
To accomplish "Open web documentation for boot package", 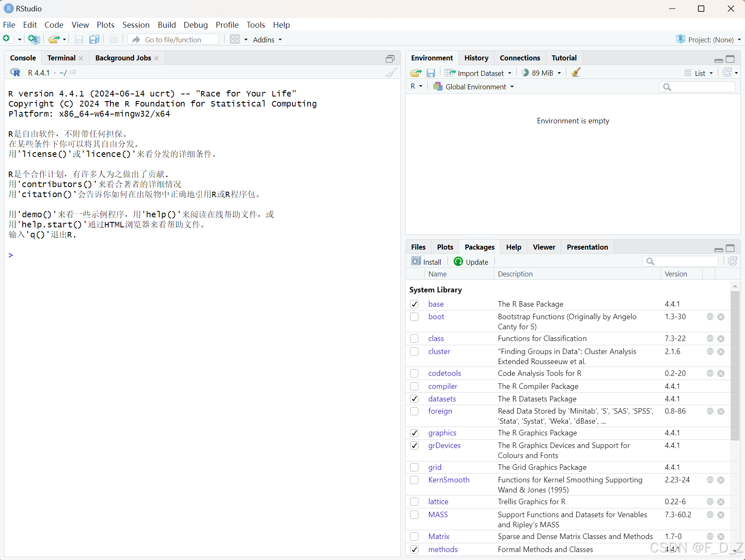I will 710,317.
